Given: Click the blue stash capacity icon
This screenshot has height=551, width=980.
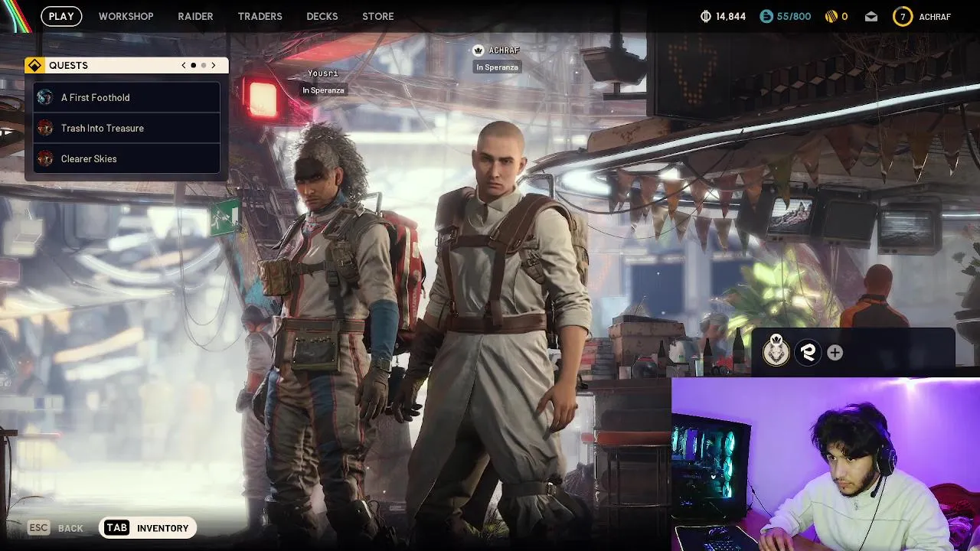Looking at the screenshot, I should (x=766, y=16).
